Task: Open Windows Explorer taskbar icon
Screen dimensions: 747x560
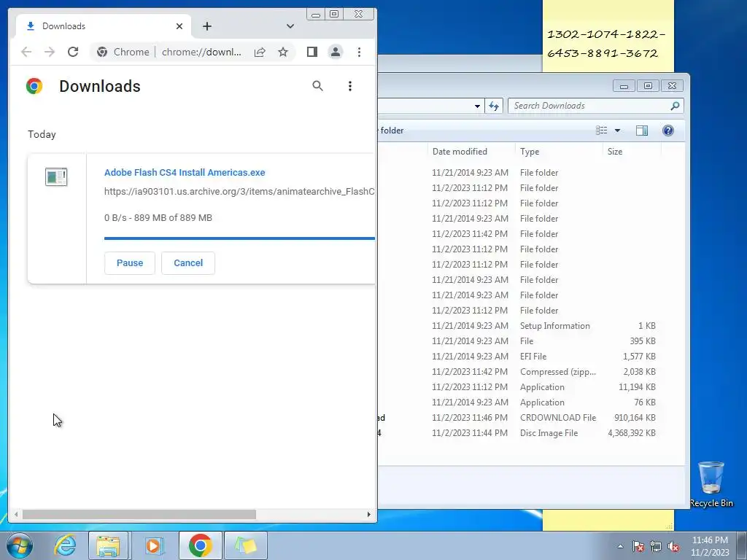Action: point(108,545)
